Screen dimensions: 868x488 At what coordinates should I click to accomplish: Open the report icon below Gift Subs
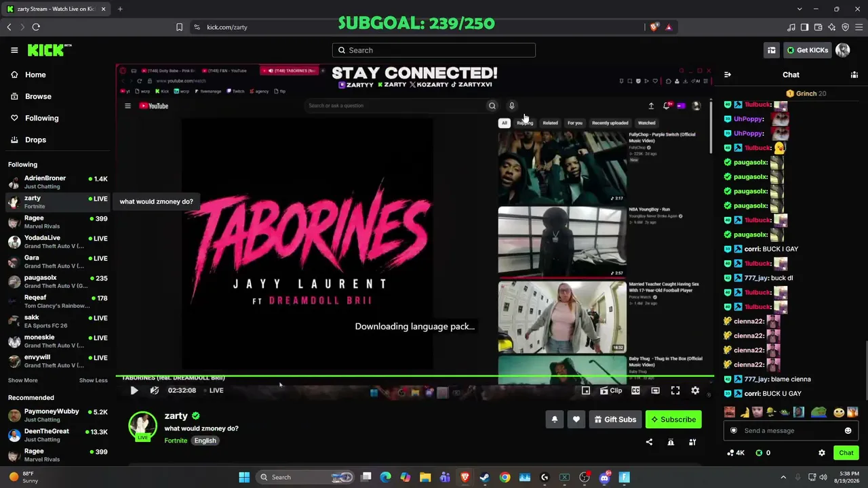point(671,442)
